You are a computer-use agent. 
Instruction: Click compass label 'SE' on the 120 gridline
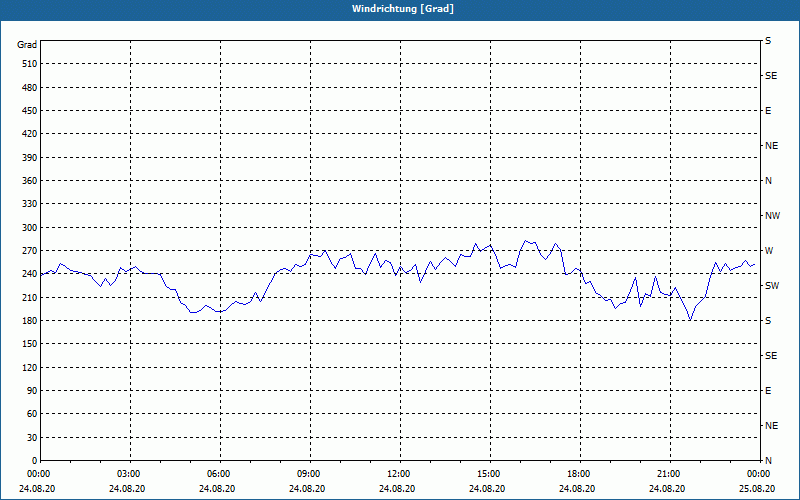pos(771,356)
